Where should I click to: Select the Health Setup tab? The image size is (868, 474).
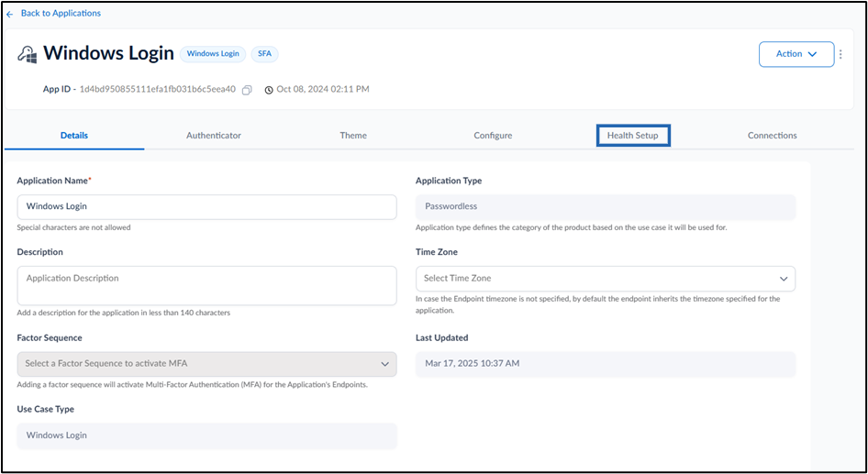click(633, 136)
